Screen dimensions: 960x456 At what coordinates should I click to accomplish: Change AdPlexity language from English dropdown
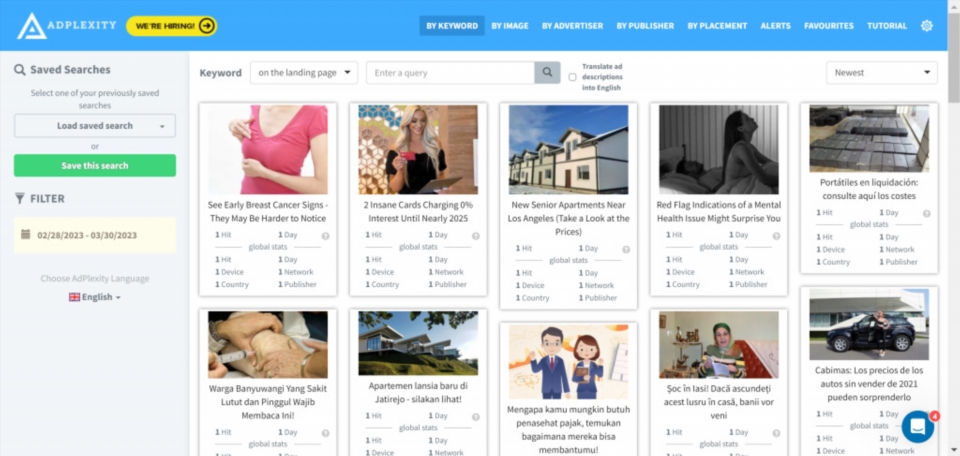(x=95, y=297)
